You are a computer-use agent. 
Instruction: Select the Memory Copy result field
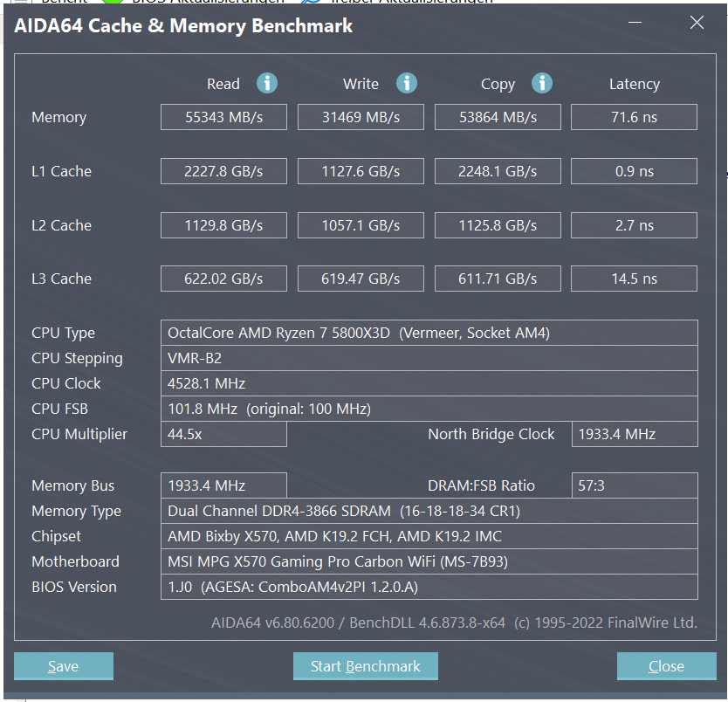pyautogui.click(x=498, y=117)
